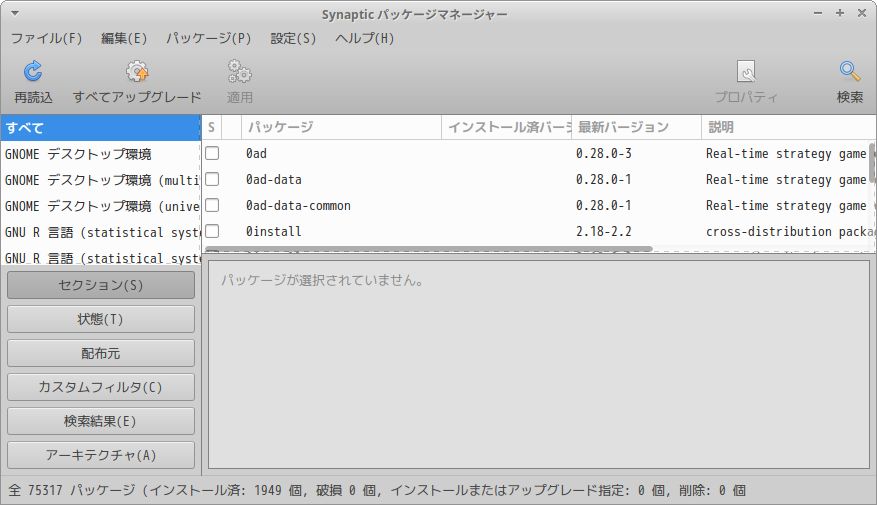Click version 0.28.0-3 of 0ad

tap(603, 153)
